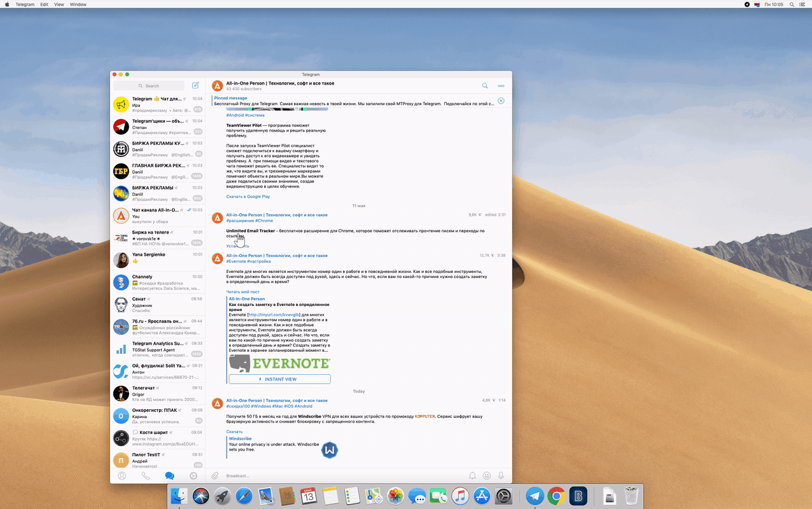Toggle silent broadcast bell icon
Viewport: 812px width, 509px height.
[472, 476]
